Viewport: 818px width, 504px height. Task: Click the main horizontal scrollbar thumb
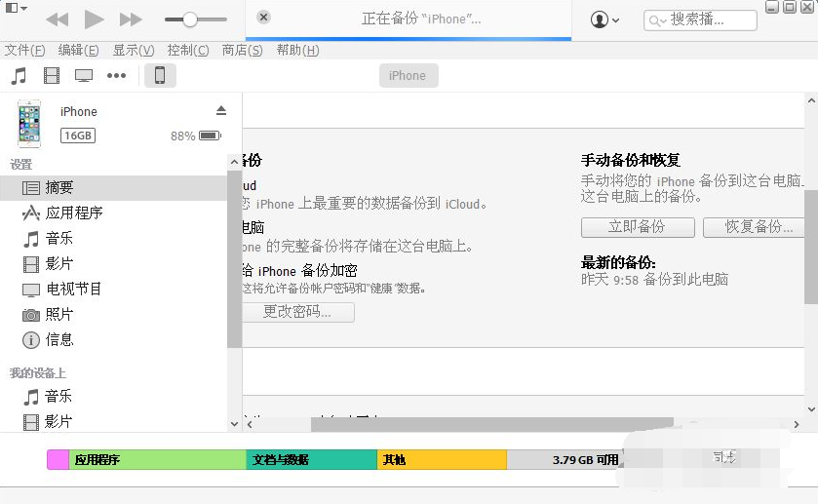(492, 425)
